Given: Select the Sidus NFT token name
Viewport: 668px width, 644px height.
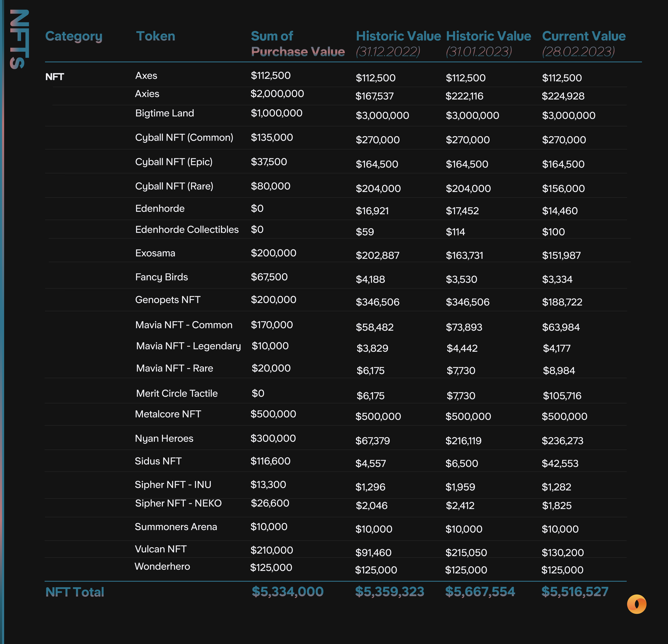Looking at the screenshot, I should 158,461.
